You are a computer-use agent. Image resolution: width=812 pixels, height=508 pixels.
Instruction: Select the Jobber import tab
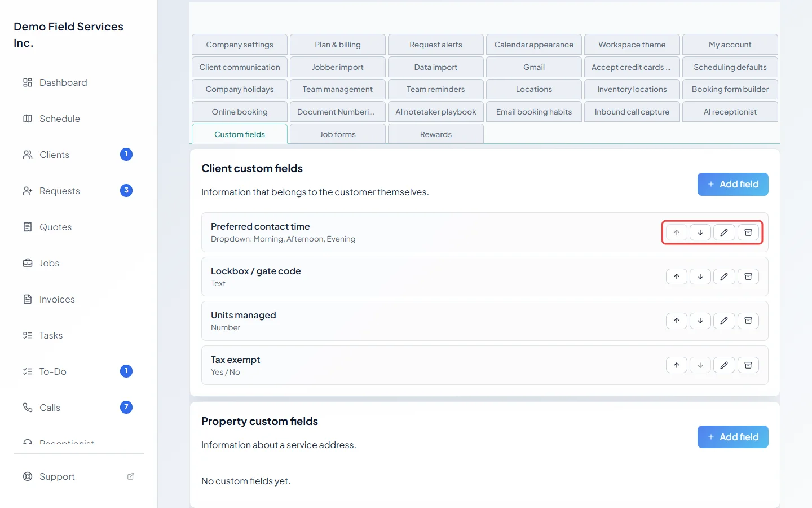(x=338, y=67)
